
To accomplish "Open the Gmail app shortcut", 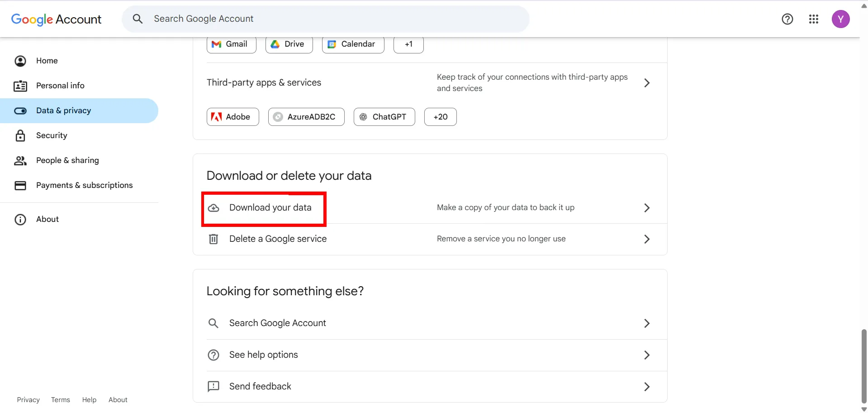I will [231, 44].
